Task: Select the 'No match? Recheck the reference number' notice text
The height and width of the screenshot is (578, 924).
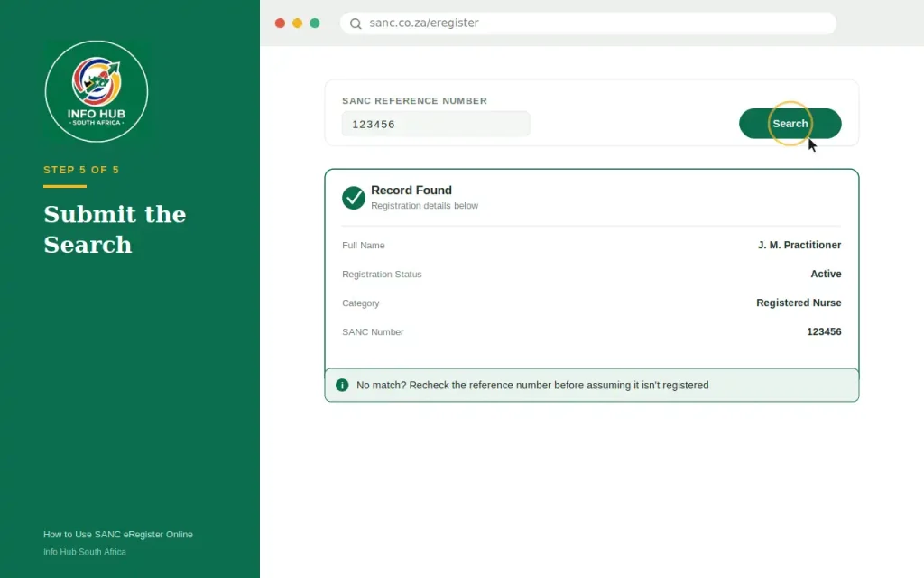Action: pos(532,385)
